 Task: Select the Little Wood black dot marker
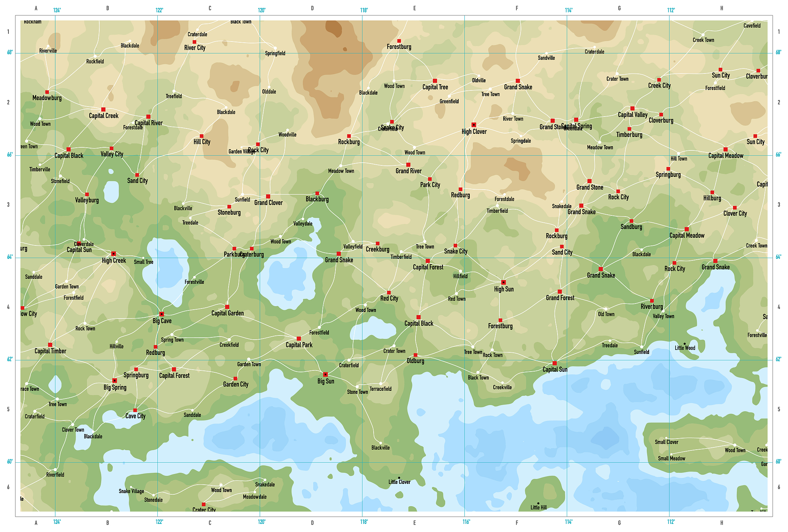pos(684,344)
